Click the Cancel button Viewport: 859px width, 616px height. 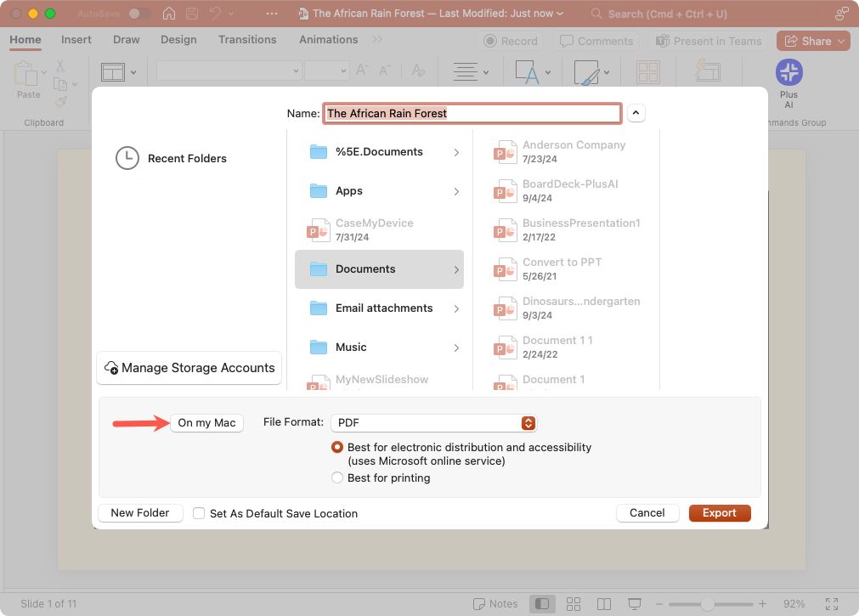pyautogui.click(x=647, y=513)
